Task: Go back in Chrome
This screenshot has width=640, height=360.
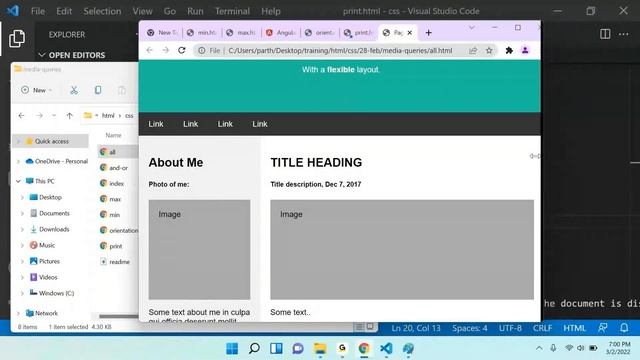Action: click(x=149, y=50)
